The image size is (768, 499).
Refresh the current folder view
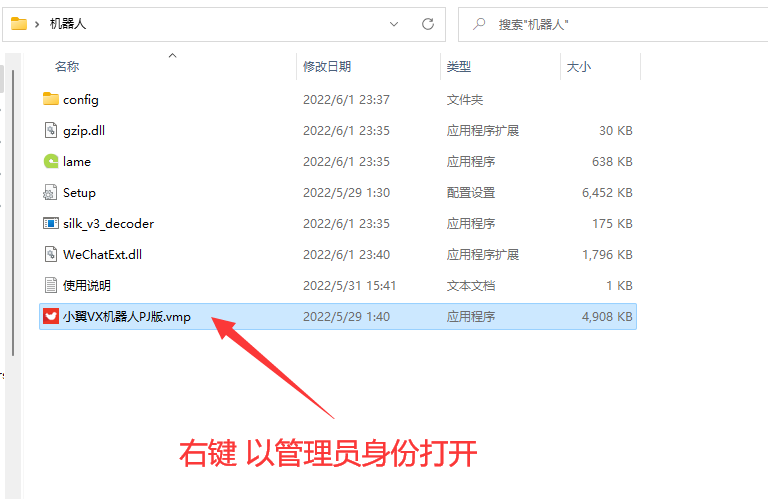click(x=428, y=23)
